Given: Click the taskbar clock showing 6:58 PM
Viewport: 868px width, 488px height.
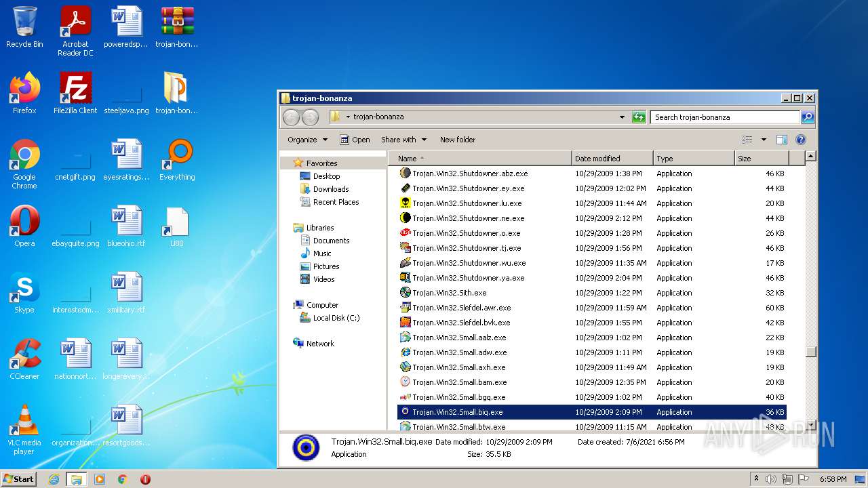Looking at the screenshot, I should pyautogui.click(x=833, y=479).
